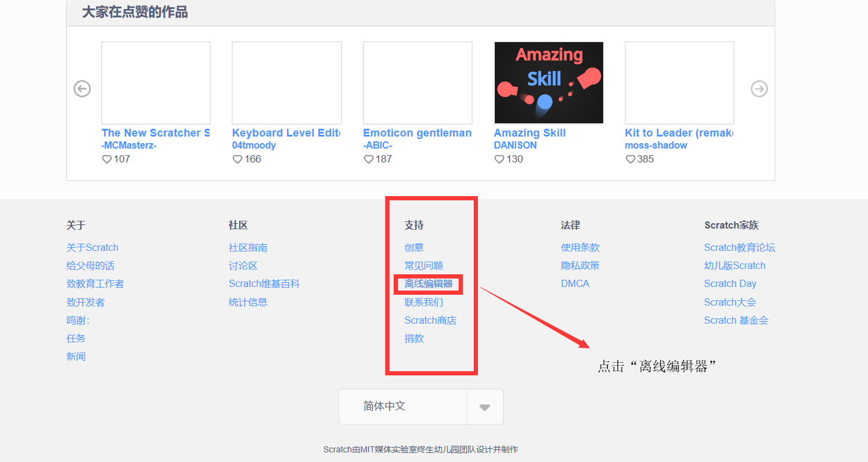Click the left carousel arrow icon
The image size is (868, 462).
click(x=82, y=89)
